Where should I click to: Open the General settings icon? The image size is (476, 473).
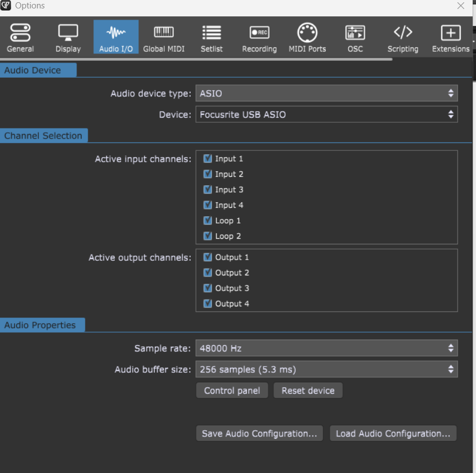click(20, 33)
